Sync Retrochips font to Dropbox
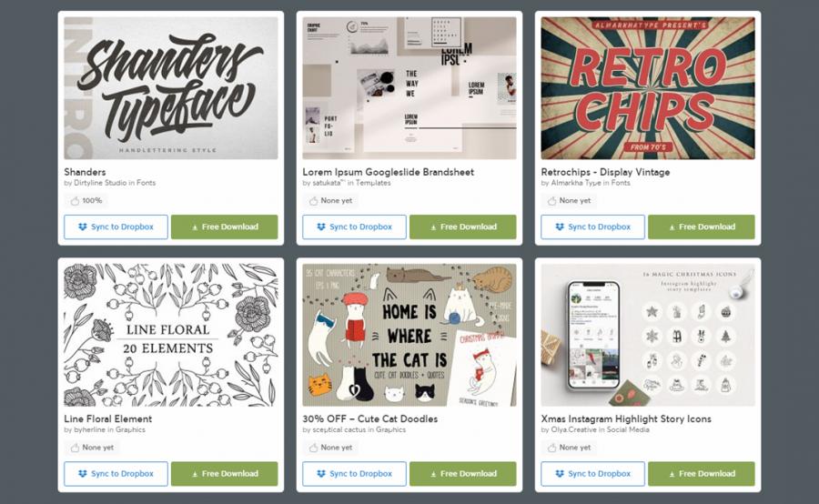Viewport: 819px width, 504px height. [592, 227]
